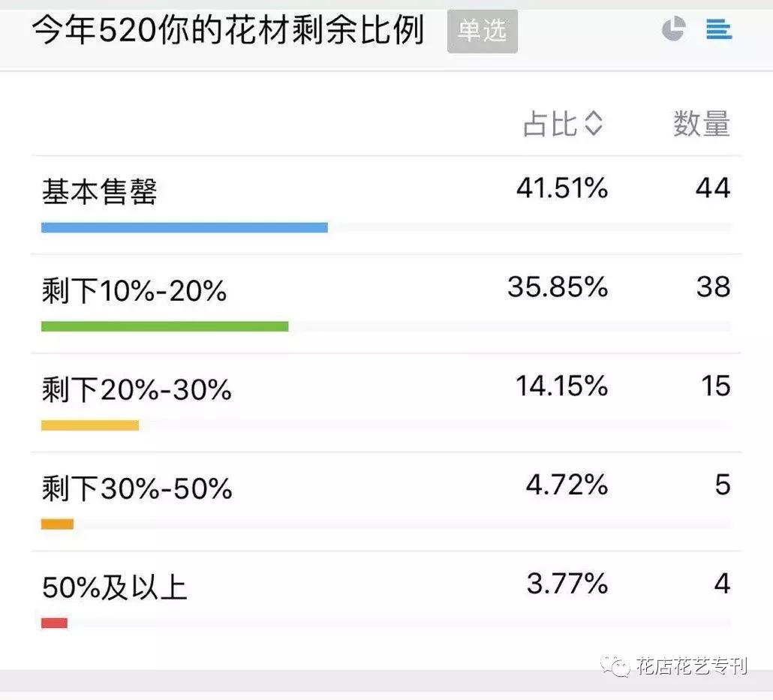Click the 41.51% percentage value
The image size is (773, 700).
tap(561, 188)
